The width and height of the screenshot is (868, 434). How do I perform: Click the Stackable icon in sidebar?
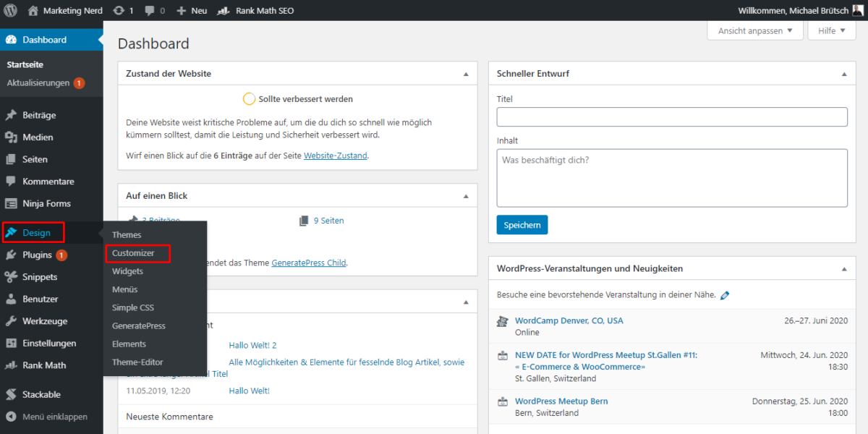point(11,394)
